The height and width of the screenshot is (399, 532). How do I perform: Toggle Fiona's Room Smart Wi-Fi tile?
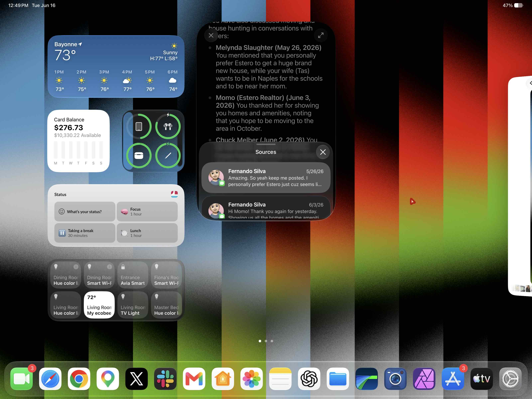[x=166, y=275]
